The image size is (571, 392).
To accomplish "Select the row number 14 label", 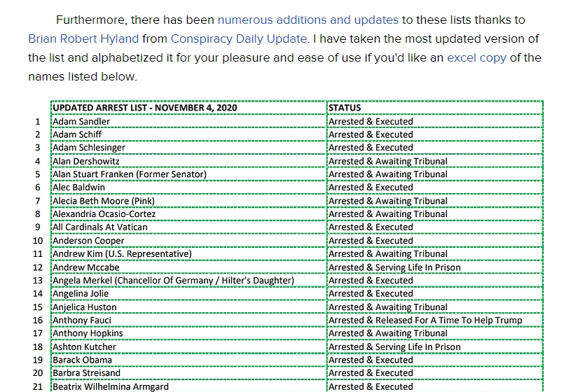I will (38, 294).
